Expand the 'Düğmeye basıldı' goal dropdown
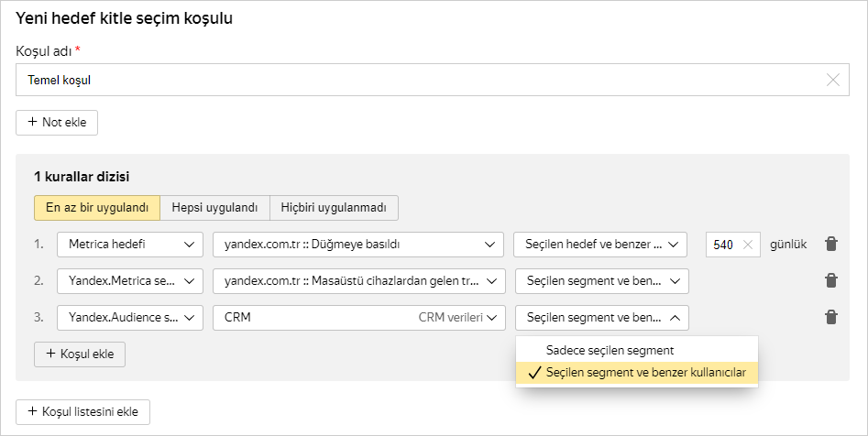868x436 pixels. 357,245
